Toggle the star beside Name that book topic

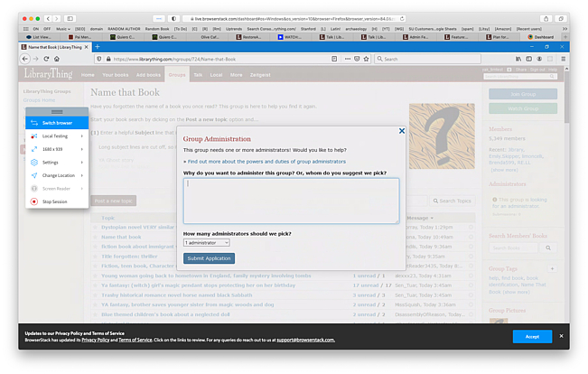pyautogui.click(x=95, y=237)
